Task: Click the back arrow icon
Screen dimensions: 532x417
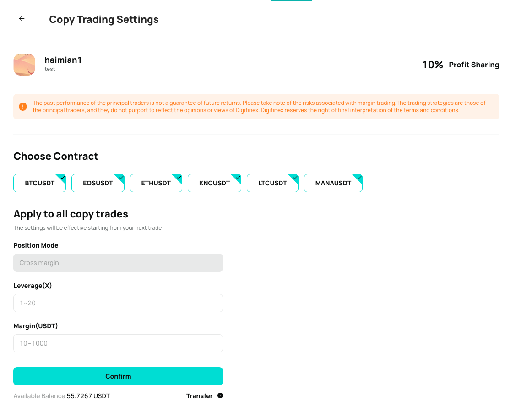Action: pos(22,19)
